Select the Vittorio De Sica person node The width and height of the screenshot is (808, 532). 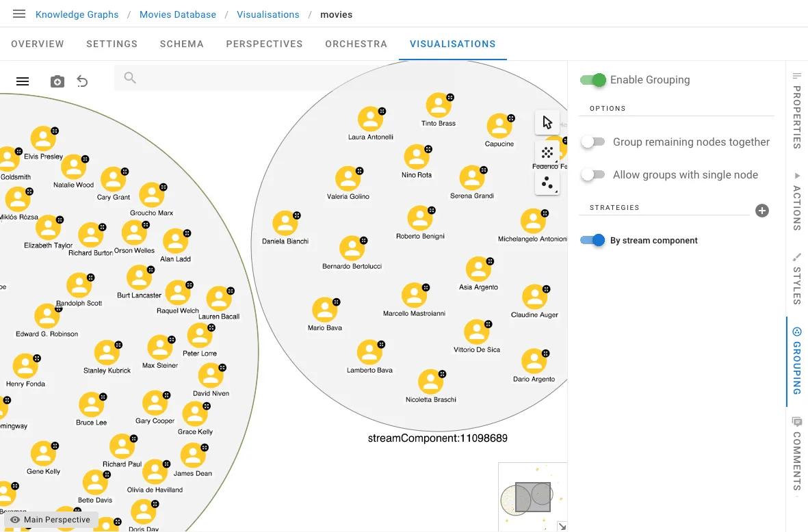point(477,332)
